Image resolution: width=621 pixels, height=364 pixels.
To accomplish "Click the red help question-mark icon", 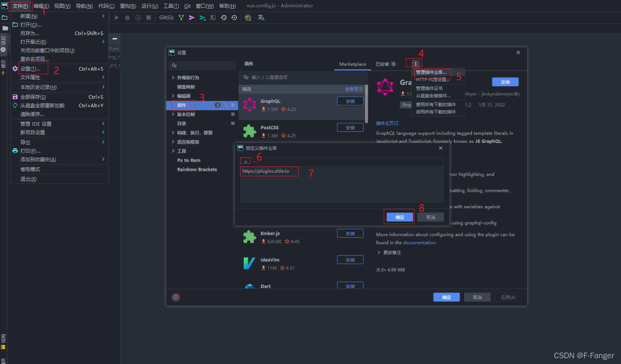I will 176,297.
